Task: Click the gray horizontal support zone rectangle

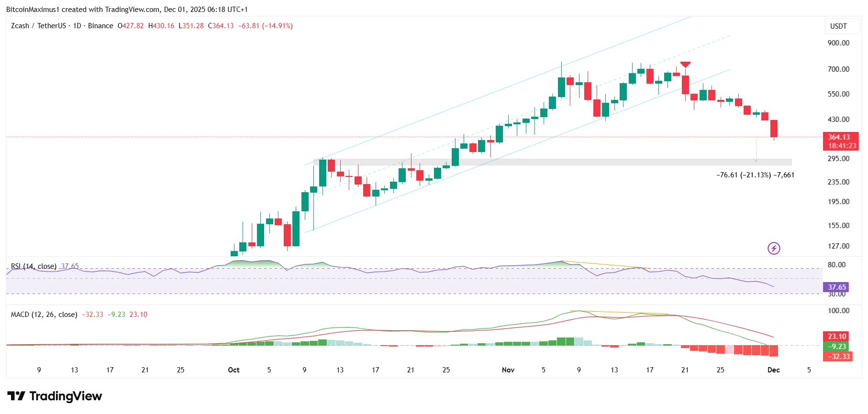Action: click(x=553, y=162)
